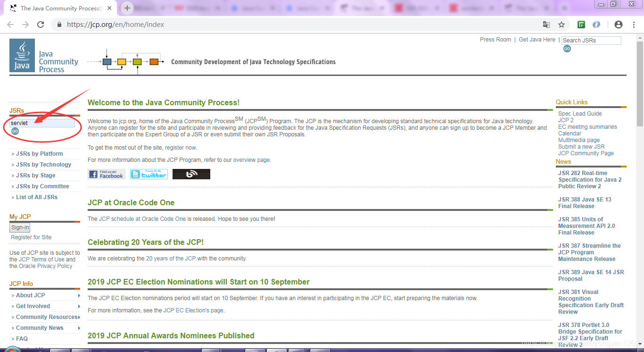Viewport: 644px width, 352px height.
Task: Click the browser forward arrow
Action: pyautogui.click(x=25, y=25)
